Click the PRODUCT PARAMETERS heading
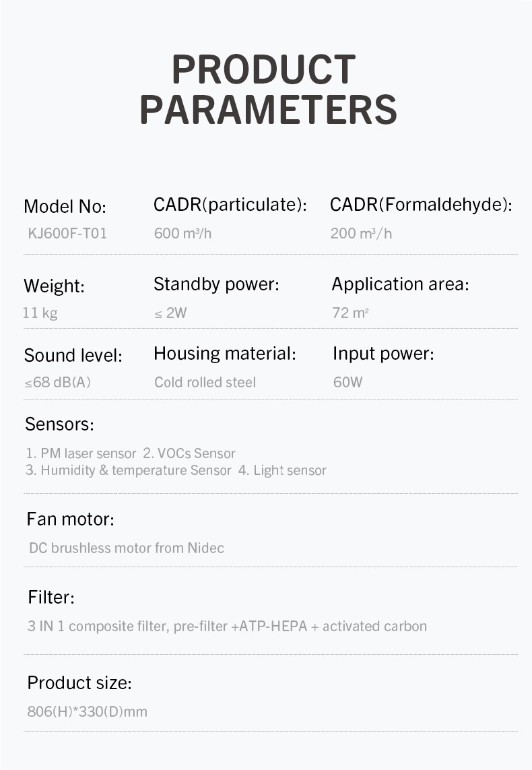Screen dimensions: 532x770 click(x=268, y=90)
